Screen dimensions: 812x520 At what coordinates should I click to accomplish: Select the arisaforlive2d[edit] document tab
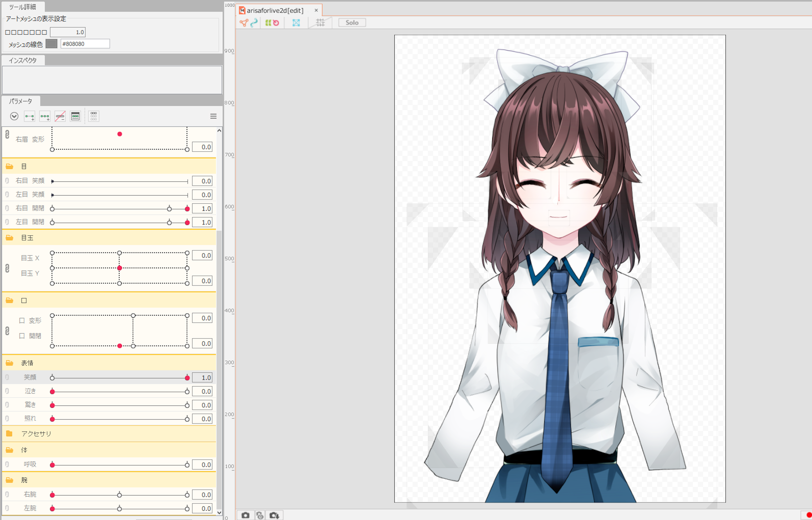[x=275, y=11]
